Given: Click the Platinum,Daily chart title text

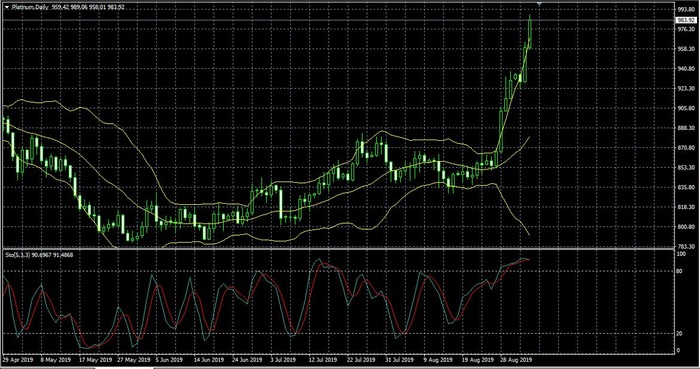Looking at the screenshot, I should point(30,8).
